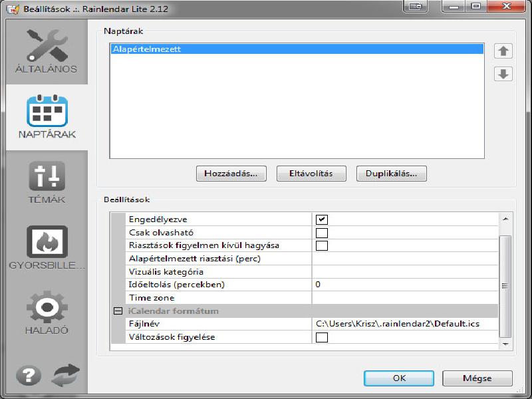
Task: Select the Csak olvasható property label
Action: point(161,233)
